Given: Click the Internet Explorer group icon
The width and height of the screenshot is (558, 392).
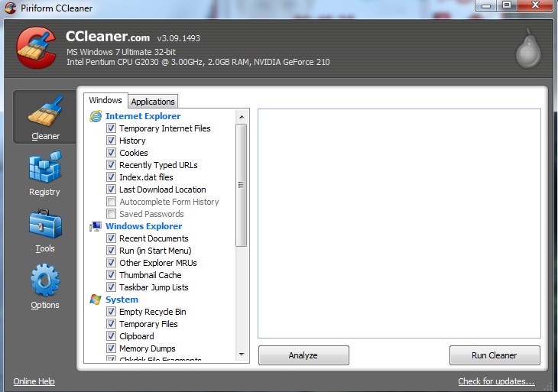Looking at the screenshot, I should [x=96, y=116].
